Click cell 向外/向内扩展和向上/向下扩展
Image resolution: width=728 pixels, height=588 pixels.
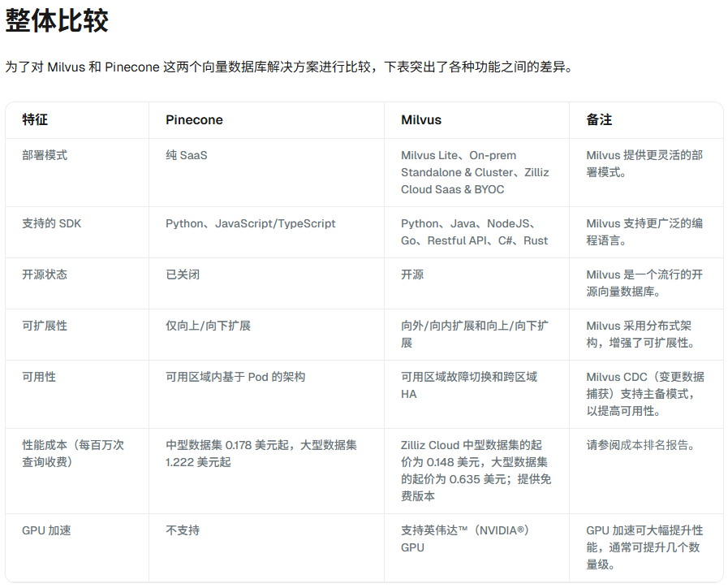coord(475,335)
